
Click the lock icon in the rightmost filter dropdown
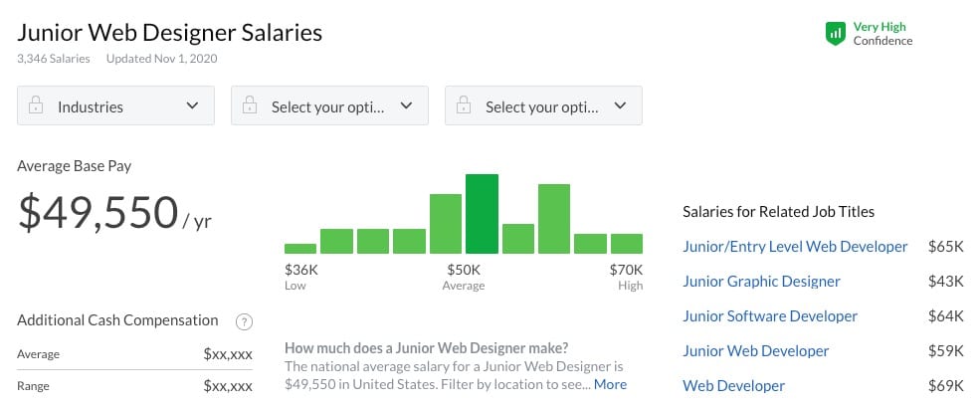pyautogui.click(x=464, y=106)
